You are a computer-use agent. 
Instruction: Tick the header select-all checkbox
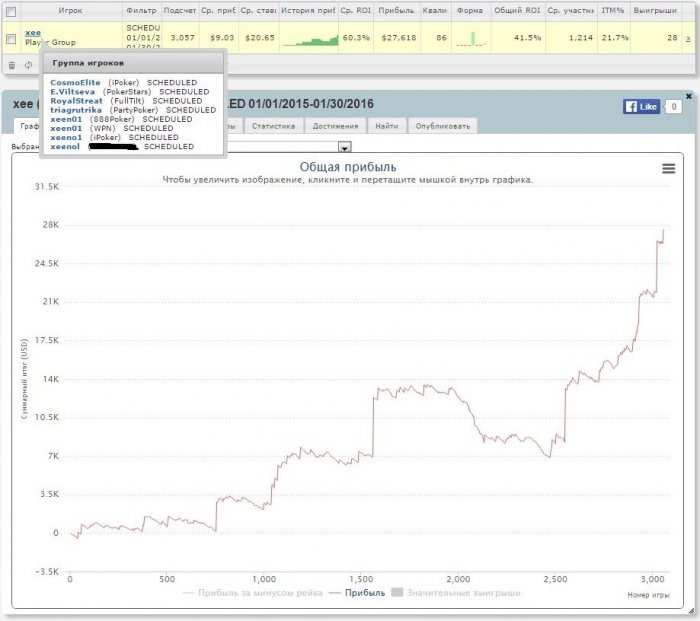tap(11, 11)
